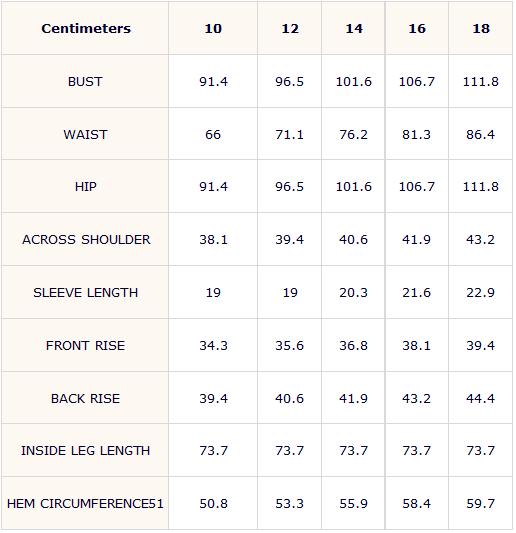The image size is (516, 533).
Task: Click the back rise 44.4 cell
Action: click(481, 398)
